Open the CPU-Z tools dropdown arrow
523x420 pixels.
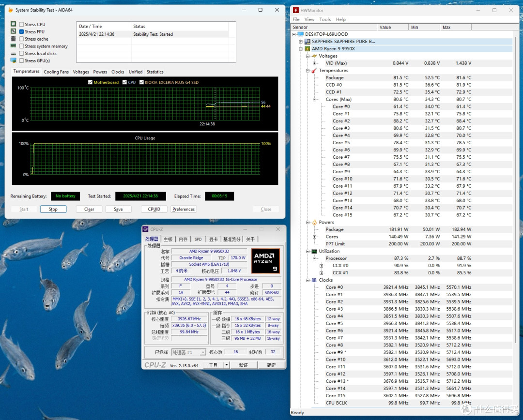[227, 365]
